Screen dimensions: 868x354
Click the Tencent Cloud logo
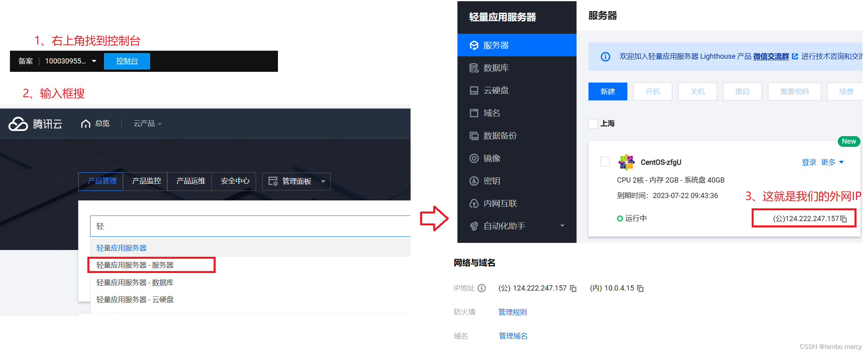(35, 124)
